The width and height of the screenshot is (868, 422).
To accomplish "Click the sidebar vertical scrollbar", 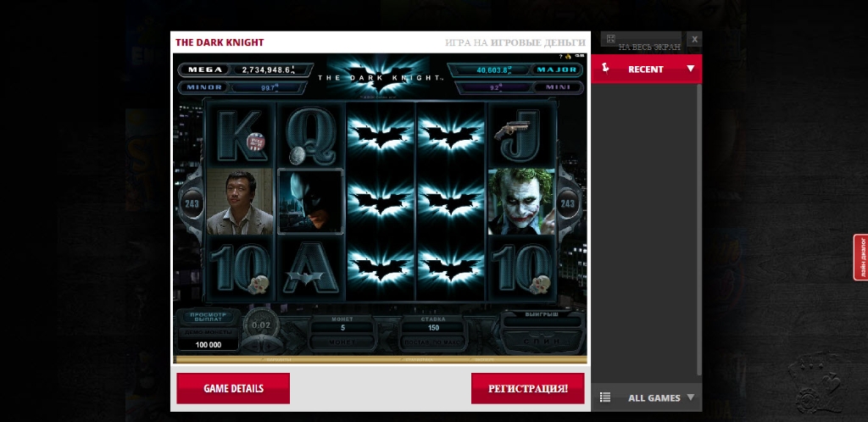I will (x=699, y=230).
